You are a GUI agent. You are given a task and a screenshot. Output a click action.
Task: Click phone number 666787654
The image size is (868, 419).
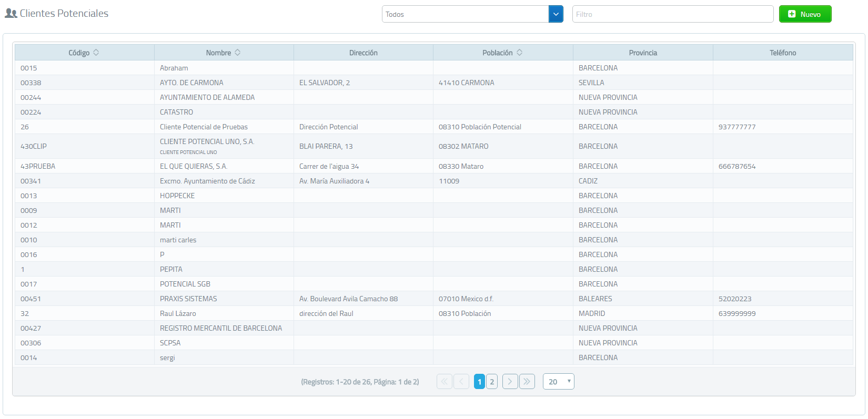coord(737,166)
